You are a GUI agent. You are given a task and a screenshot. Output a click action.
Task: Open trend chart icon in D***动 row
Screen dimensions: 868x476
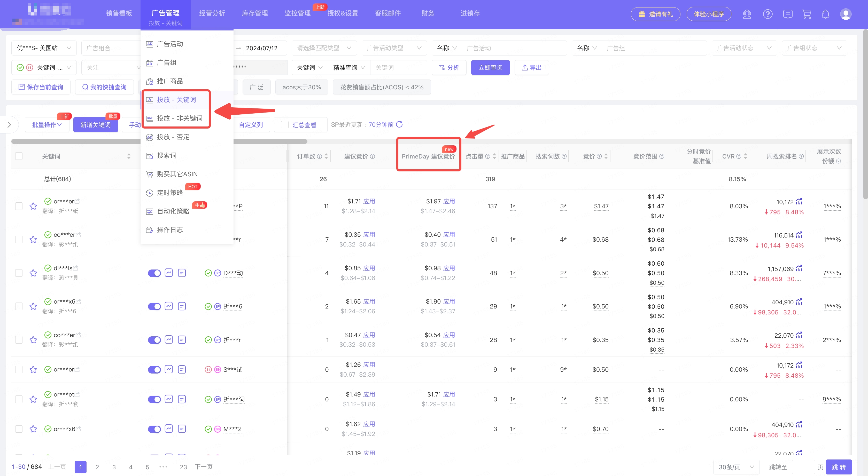pos(169,273)
